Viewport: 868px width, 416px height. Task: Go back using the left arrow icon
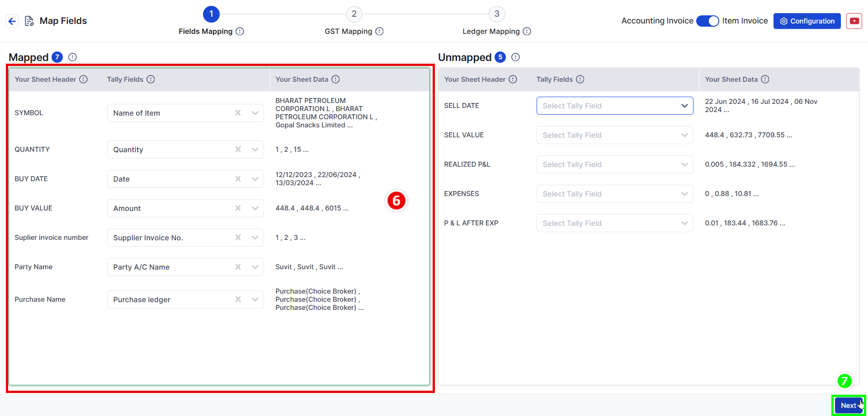12,21
